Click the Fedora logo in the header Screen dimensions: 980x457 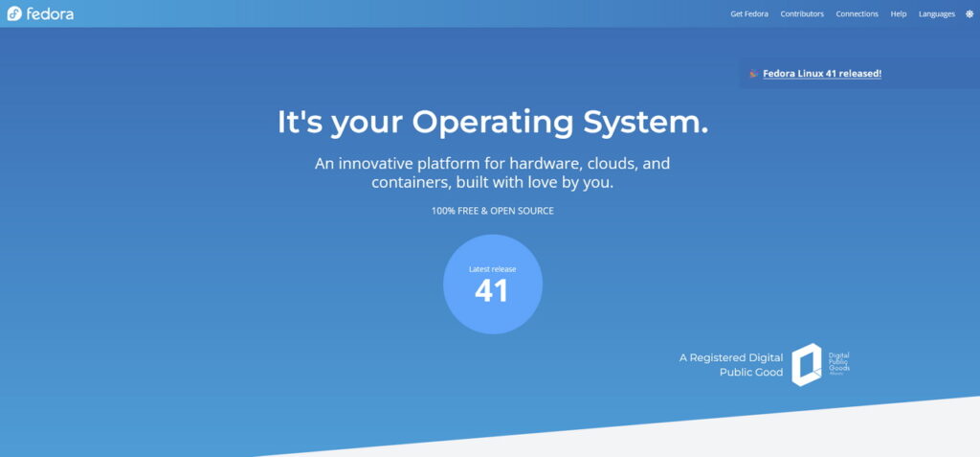click(x=40, y=13)
